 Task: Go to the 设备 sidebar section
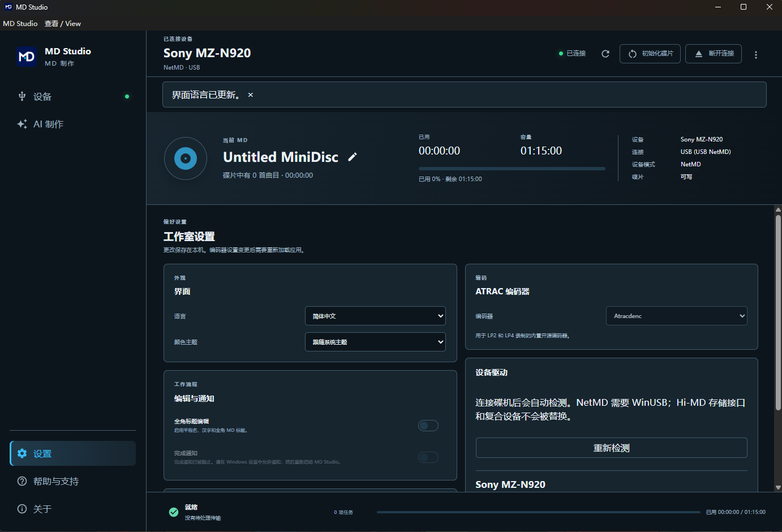(x=73, y=97)
